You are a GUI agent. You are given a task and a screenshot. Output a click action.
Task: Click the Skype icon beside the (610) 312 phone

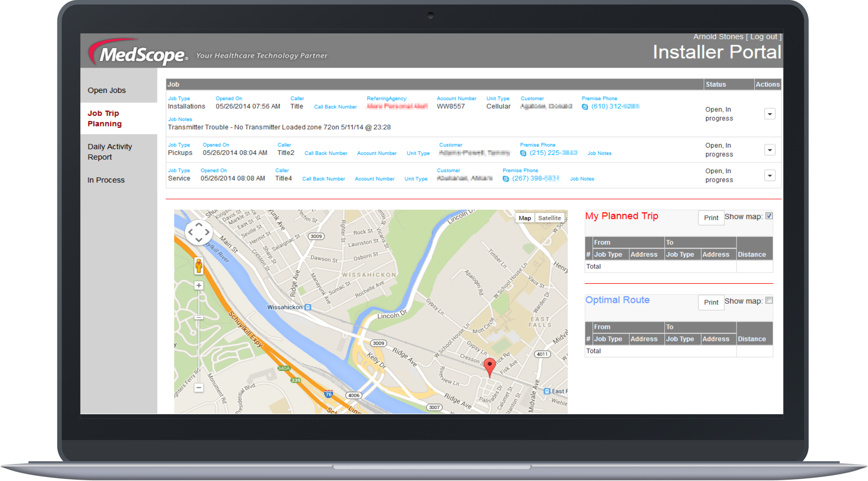585,107
